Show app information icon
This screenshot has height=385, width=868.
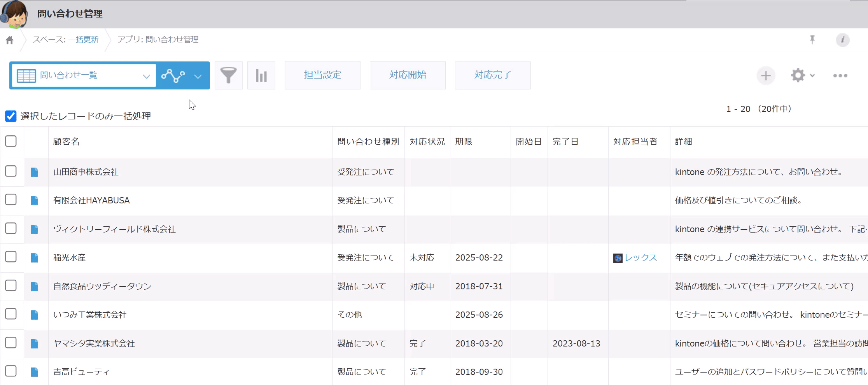tap(842, 40)
